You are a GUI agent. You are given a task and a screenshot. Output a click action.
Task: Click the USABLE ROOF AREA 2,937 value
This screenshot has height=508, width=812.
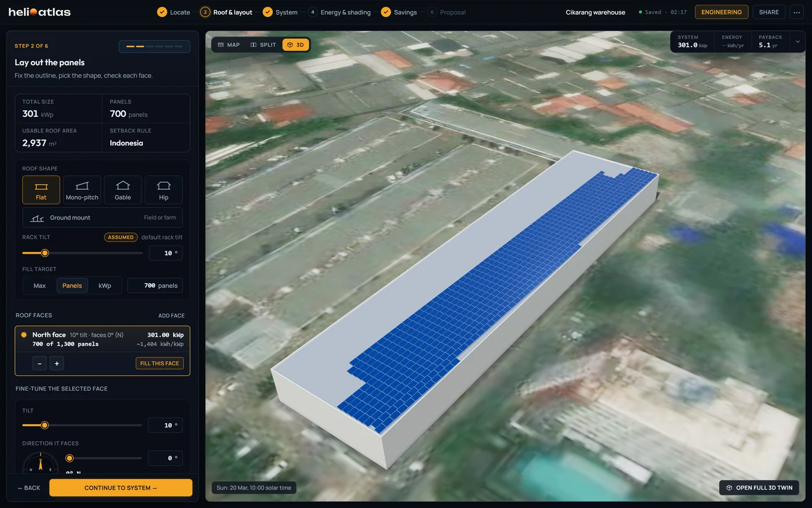pos(39,143)
